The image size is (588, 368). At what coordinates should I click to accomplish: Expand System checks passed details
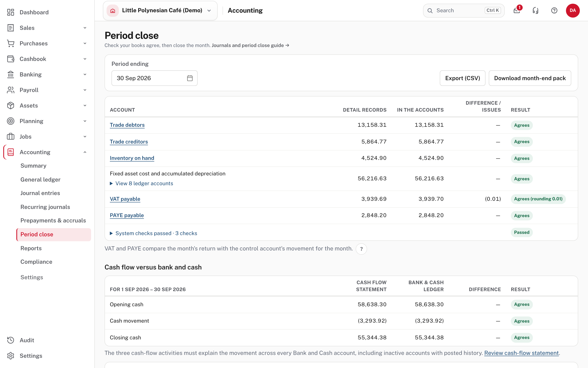[153, 233]
